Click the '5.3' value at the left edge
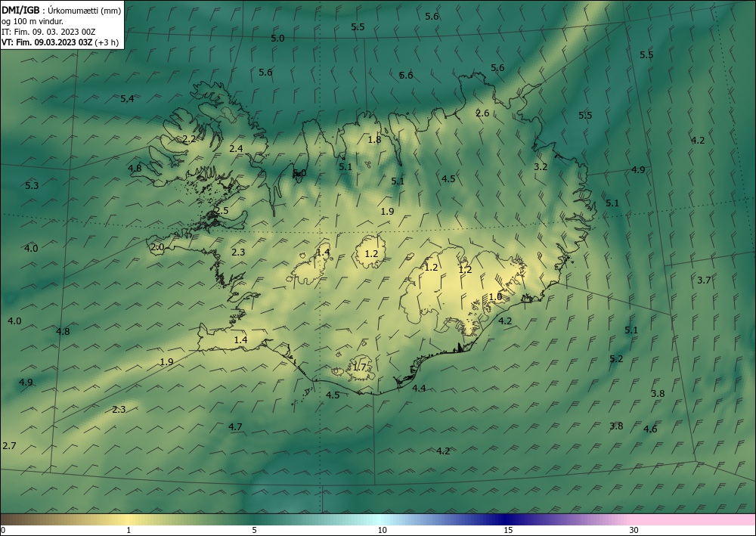 pos(32,185)
